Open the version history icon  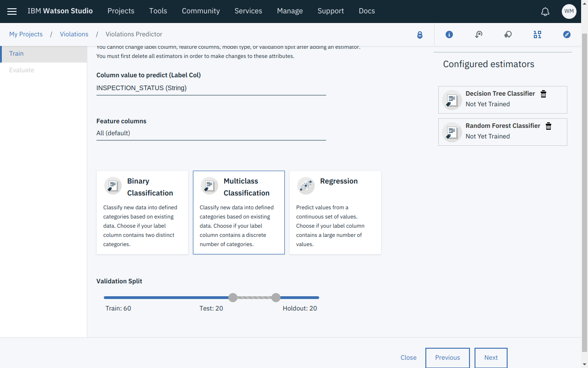479,34
